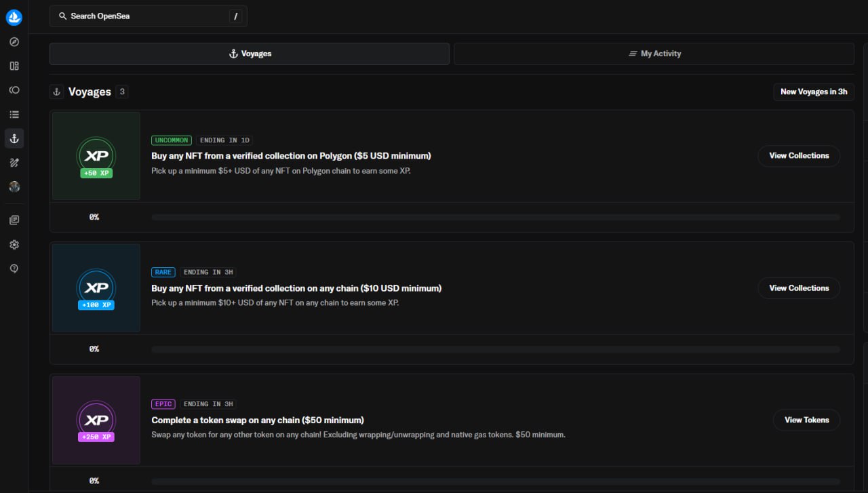Click the UNCOMMON rarity tag
Screen dimensions: 868x493
[172, 140]
